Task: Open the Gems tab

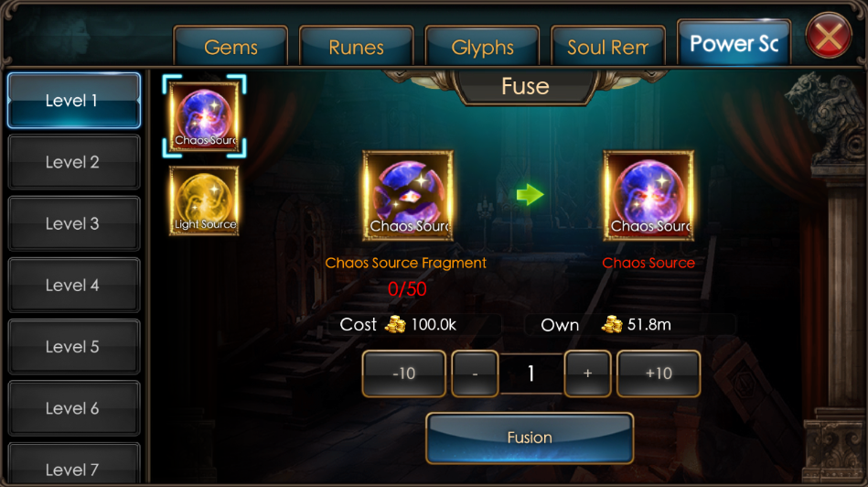Action: (x=230, y=47)
